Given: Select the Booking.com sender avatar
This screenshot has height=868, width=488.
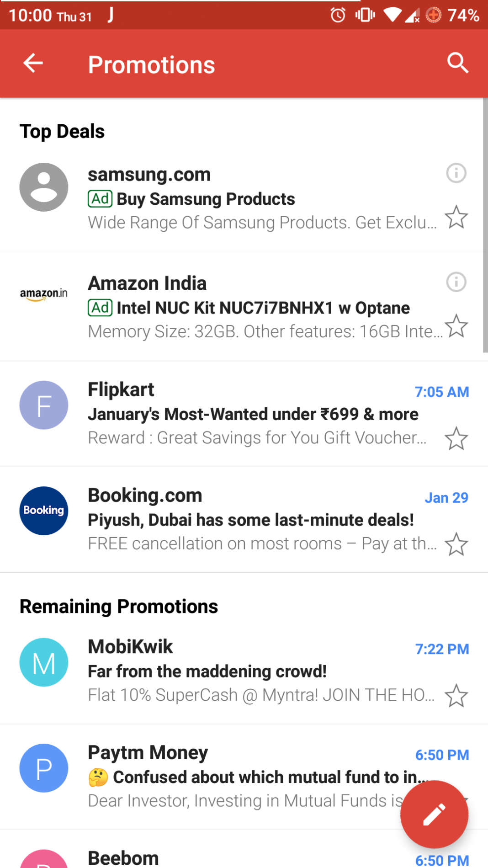Looking at the screenshot, I should coord(44,511).
